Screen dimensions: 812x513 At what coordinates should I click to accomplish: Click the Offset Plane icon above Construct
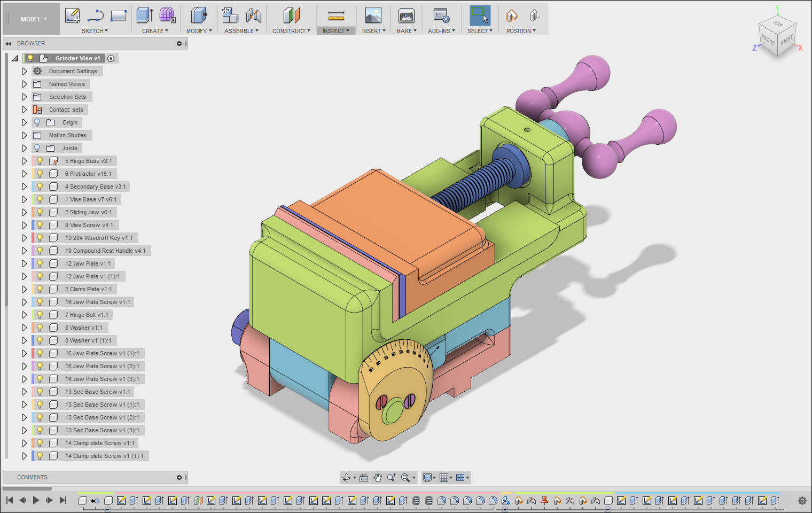291,15
